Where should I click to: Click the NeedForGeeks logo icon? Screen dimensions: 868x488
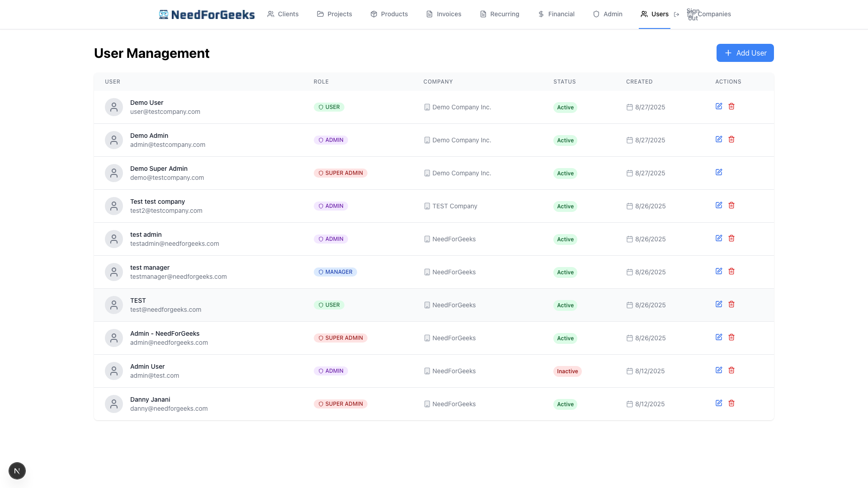[163, 14]
